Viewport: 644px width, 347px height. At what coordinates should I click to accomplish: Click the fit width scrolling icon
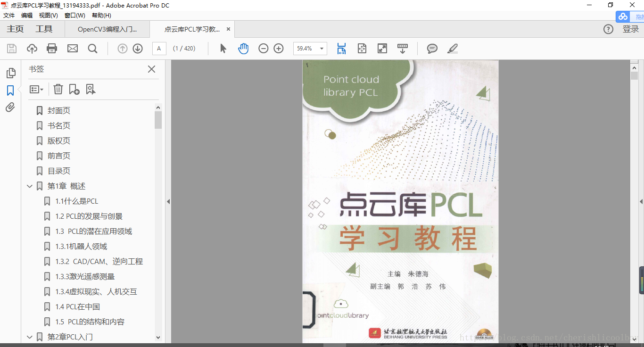tap(341, 49)
